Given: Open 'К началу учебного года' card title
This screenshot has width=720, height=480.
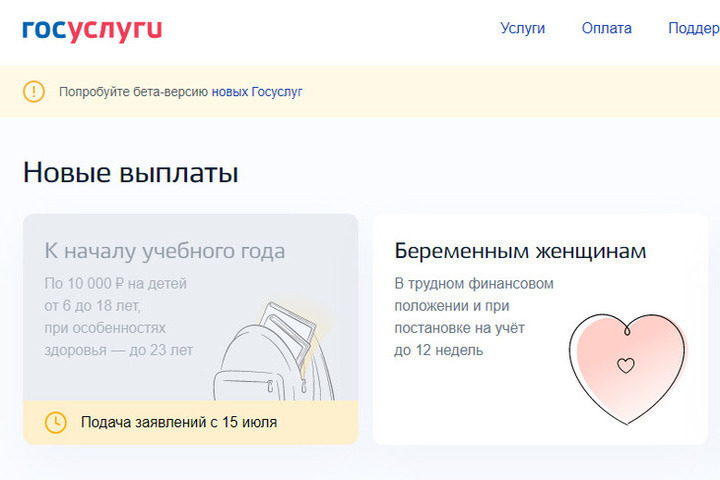Looking at the screenshot, I should 164,250.
